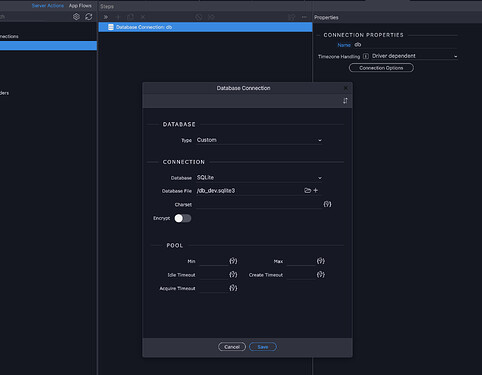482x375 pixels.
Task: Click the Create Timeout input field
Action: click(x=301, y=275)
